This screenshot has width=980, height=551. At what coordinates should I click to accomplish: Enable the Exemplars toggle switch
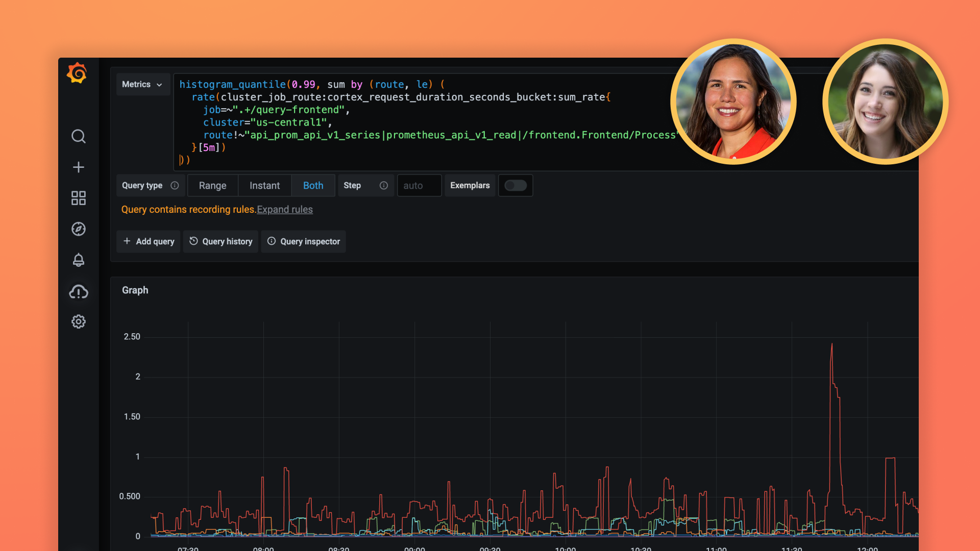[516, 185]
